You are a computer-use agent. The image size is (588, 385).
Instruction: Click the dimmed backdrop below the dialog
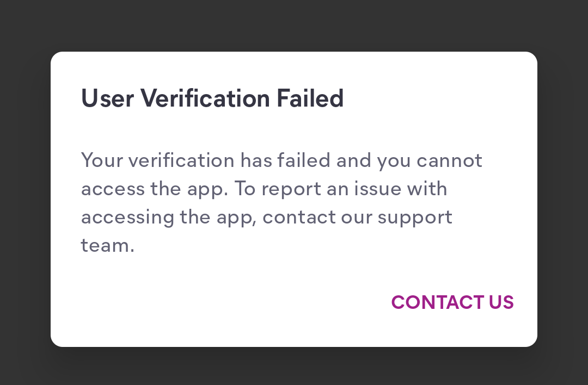point(294,367)
